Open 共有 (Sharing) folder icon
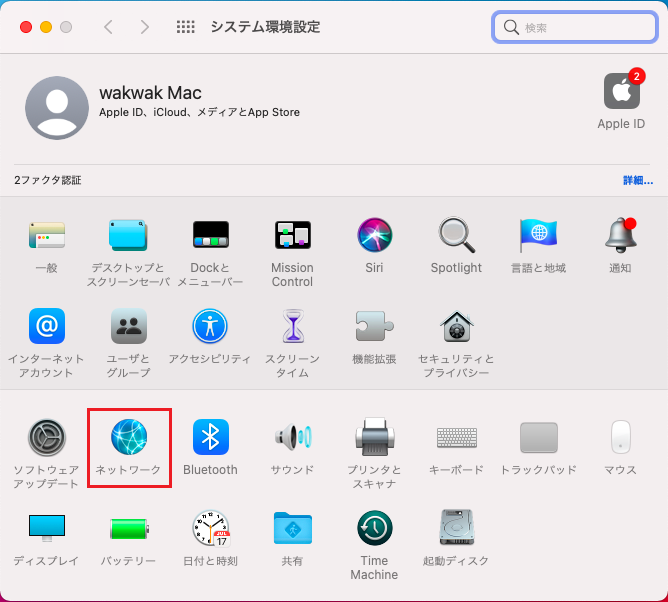The width and height of the screenshot is (668, 602). pyautogui.click(x=293, y=528)
